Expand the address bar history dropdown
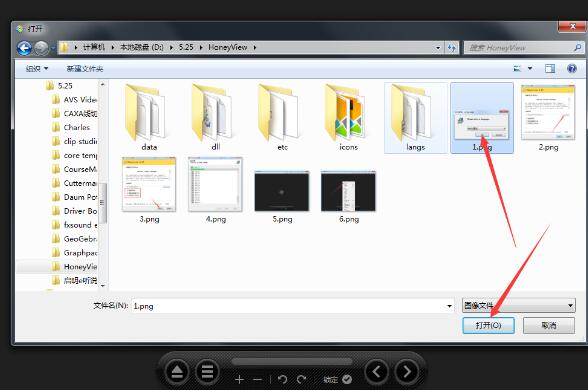The width and height of the screenshot is (588, 390). pos(438,48)
